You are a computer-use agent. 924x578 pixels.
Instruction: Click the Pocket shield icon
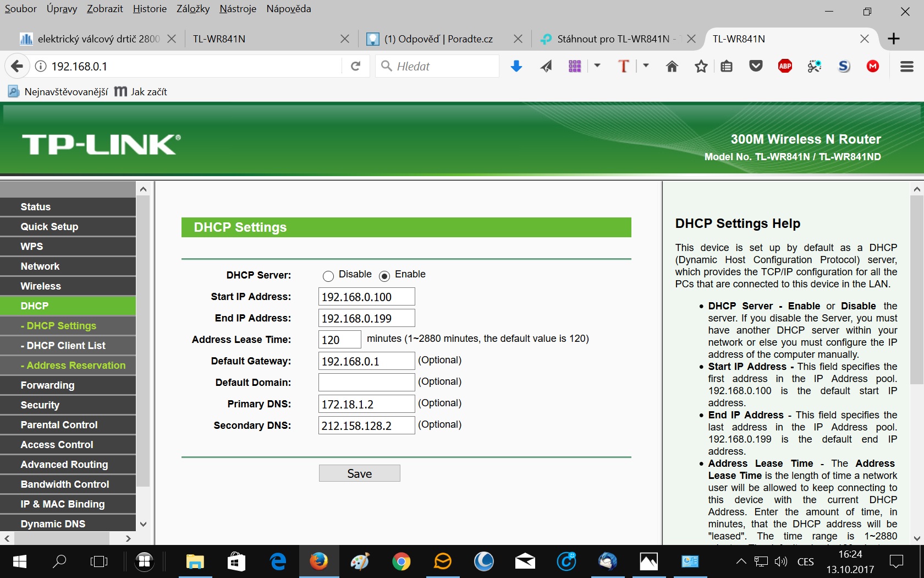click(x=756, y=67)
